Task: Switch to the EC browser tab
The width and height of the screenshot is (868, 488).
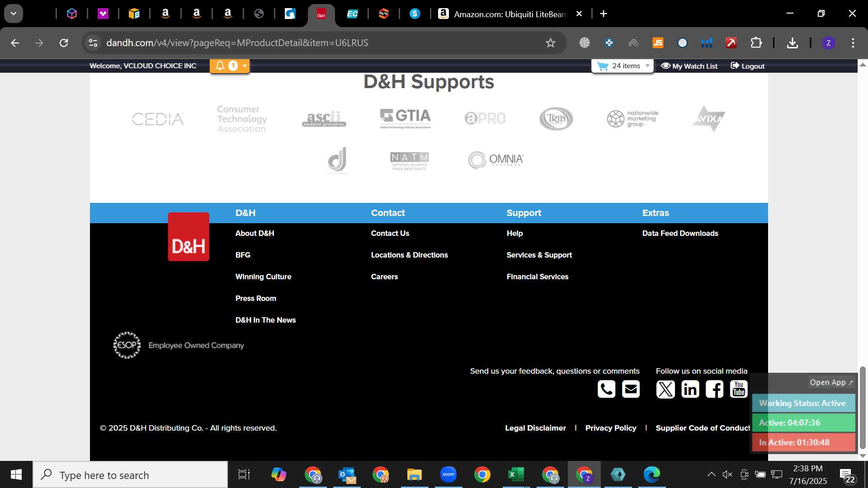Action: click(352, 14)
